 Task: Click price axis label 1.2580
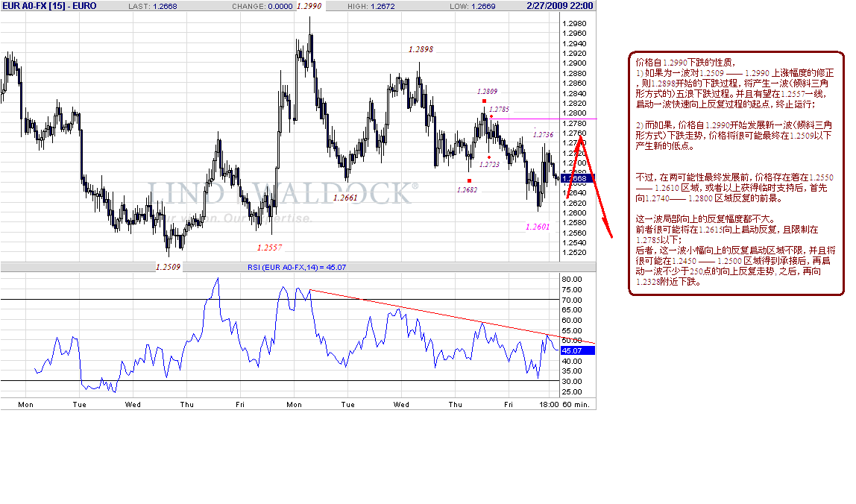574,223
